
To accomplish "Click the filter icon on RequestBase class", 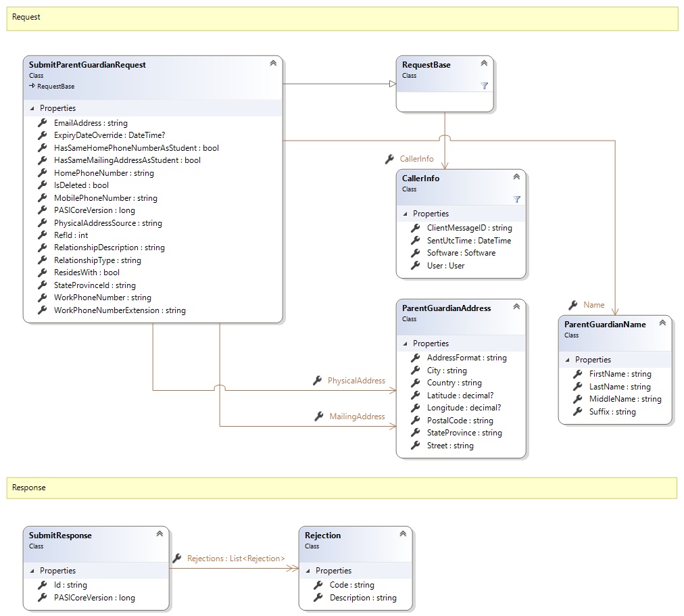I will [x=484, y=86].
